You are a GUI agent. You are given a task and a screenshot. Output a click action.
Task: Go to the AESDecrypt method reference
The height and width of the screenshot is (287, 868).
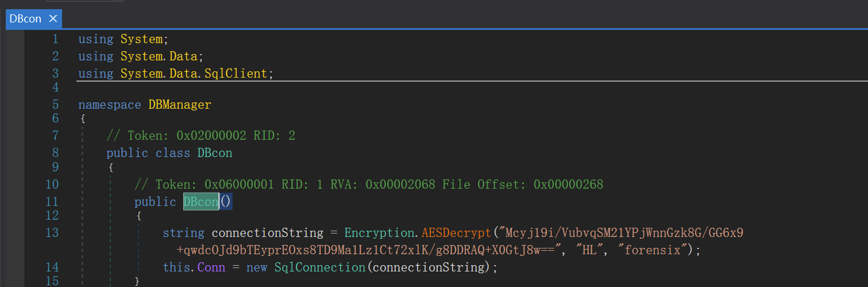pyautogui.click(x=457, y=233)
